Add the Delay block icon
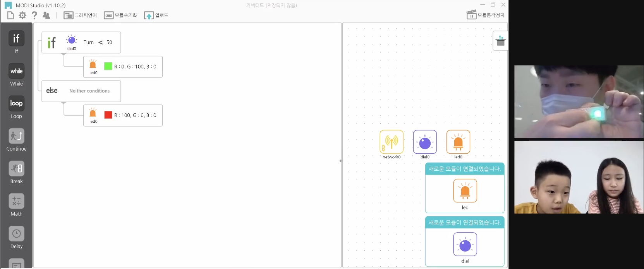The width and height of the screenshot is (644, 269). (x=16, y=234)
